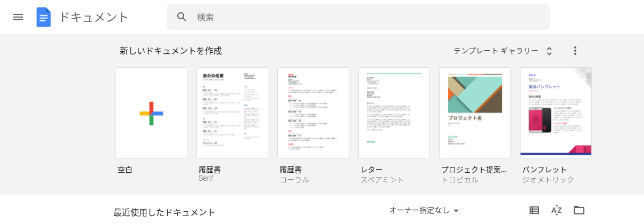This screenshot has width=644, height=224.
Task: Click the 最近使用したドキュメント heading
Action: pos(164,212)
